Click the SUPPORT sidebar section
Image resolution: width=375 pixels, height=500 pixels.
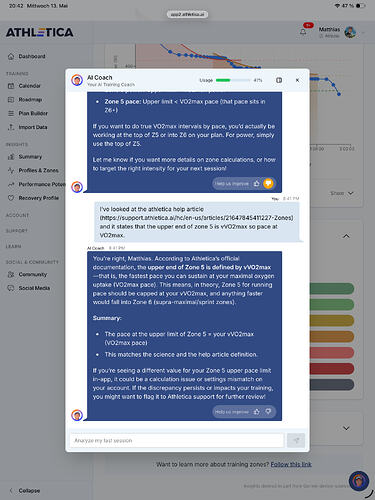(17, 231)
